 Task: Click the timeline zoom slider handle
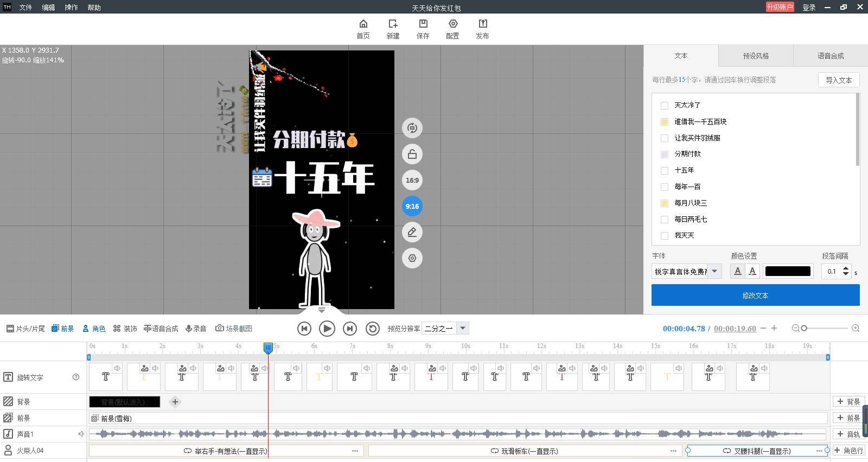click(x=804, y=328)
